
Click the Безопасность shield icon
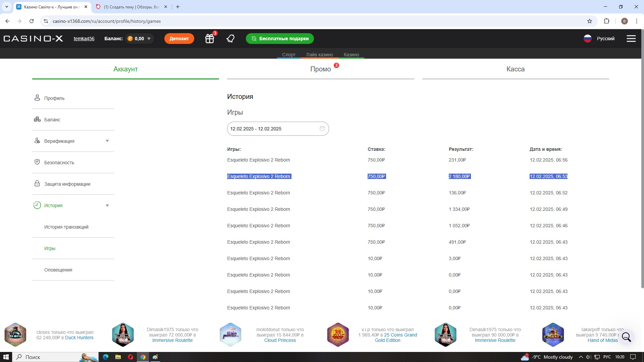pos(37,162)
